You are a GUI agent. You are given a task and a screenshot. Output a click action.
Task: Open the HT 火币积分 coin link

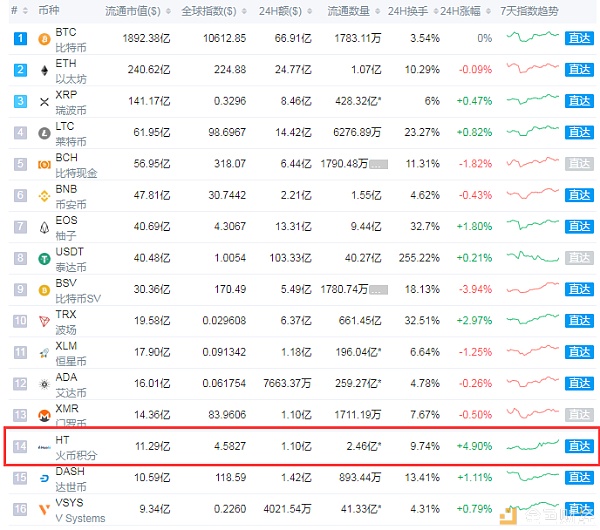[76, 447]
